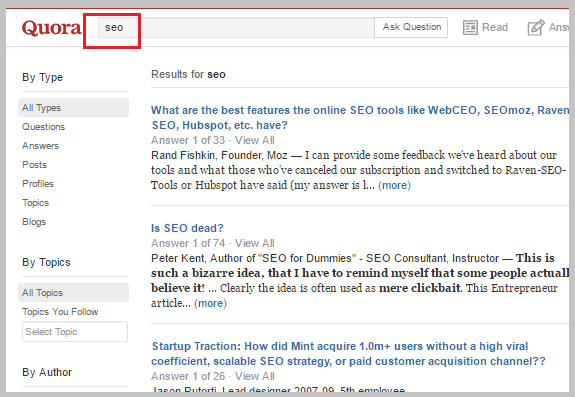Click the Read newspaper icon
This screenshot has width=575, height=397.
470,27
